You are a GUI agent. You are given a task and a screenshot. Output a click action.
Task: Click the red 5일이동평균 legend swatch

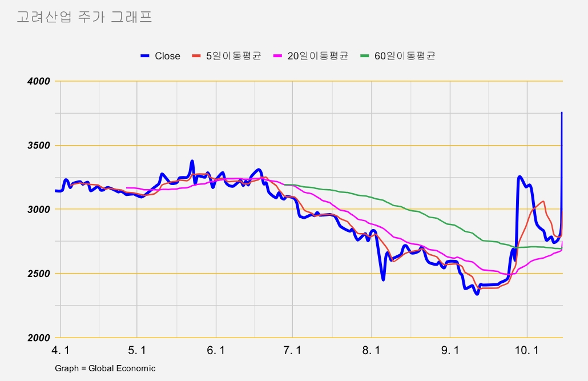[196, 56]
